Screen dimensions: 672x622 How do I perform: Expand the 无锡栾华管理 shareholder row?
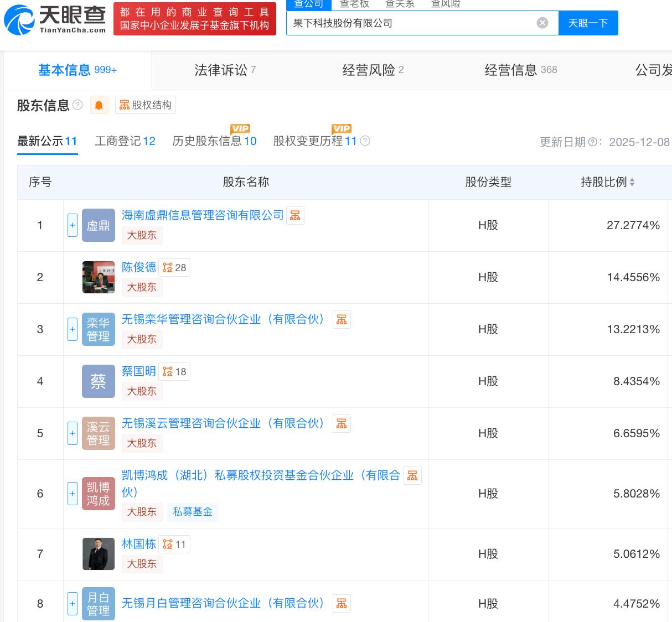click(x=73, y=329)
